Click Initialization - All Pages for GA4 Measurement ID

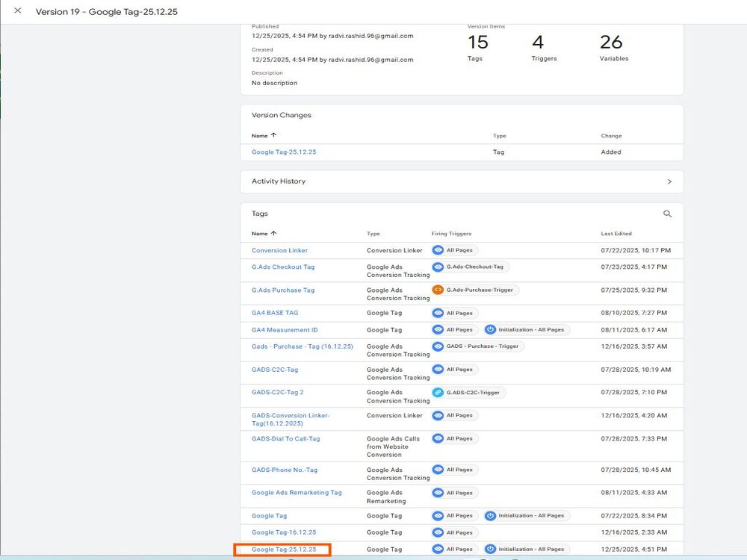pos(527,329)
